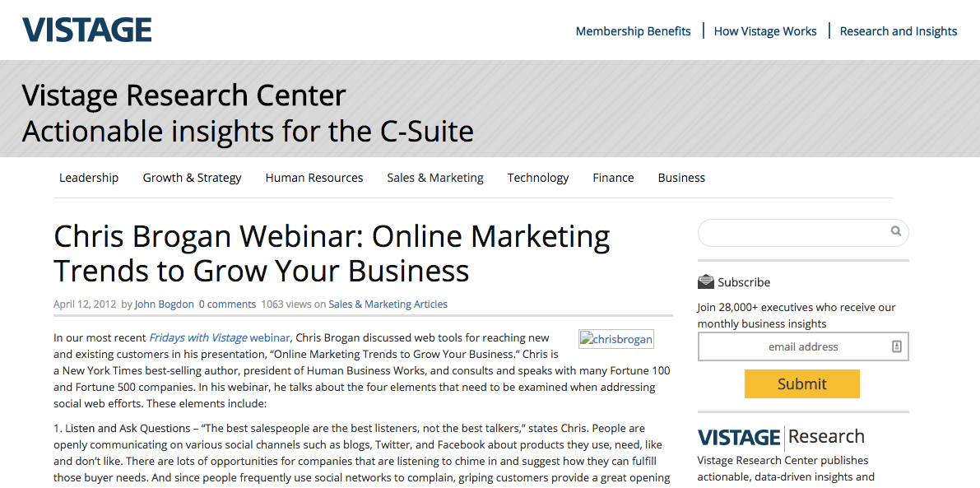
Task: Open Membership Benefits page
Action: coord(633,31)
